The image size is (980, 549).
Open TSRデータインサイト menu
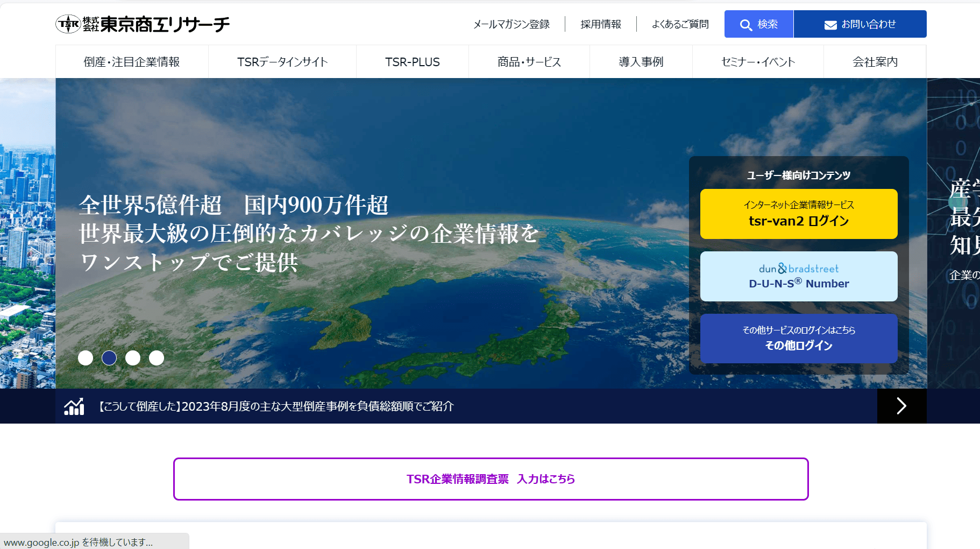click(x=282, y=62)
